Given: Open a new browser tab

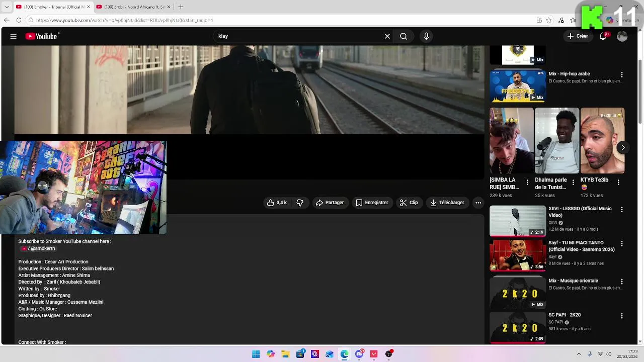Looking at the screenshot, I should tap(181, 7).
